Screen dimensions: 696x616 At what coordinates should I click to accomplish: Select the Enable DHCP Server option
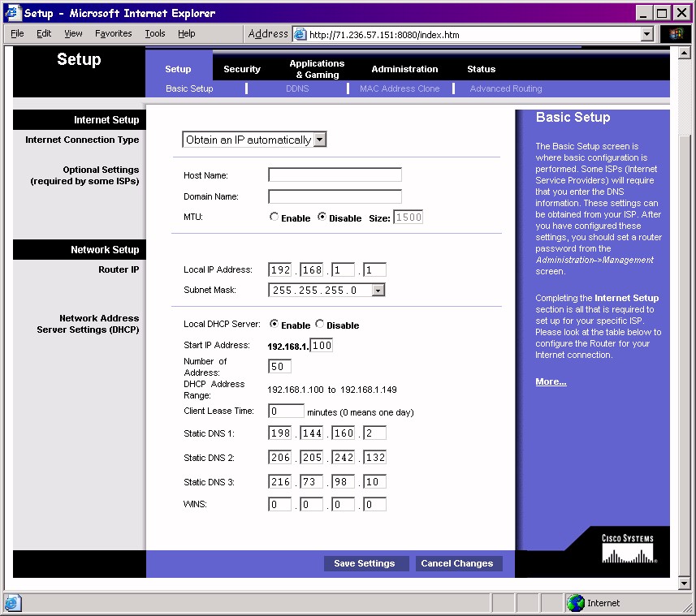point(274,325)
